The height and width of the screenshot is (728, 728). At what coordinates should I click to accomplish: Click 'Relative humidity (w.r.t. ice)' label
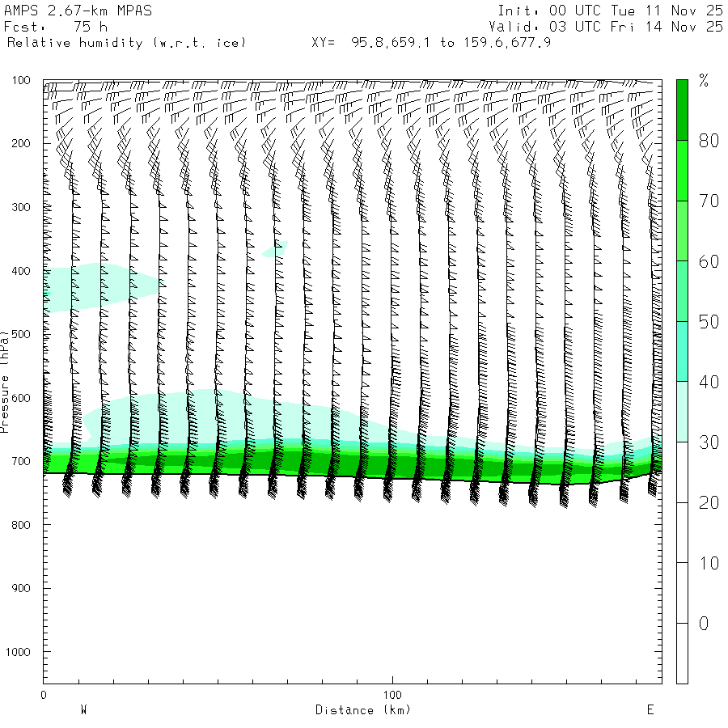(x=126, y=43)
